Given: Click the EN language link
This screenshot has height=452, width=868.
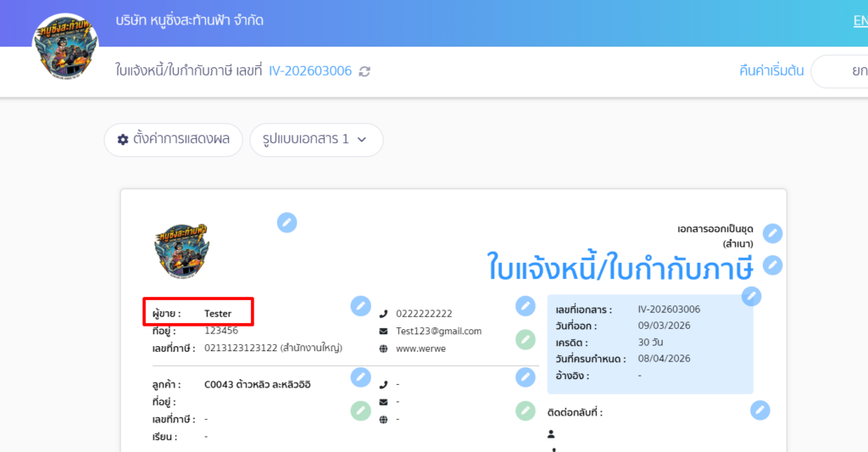Looking at the screenshot, I should pos(860,20).
